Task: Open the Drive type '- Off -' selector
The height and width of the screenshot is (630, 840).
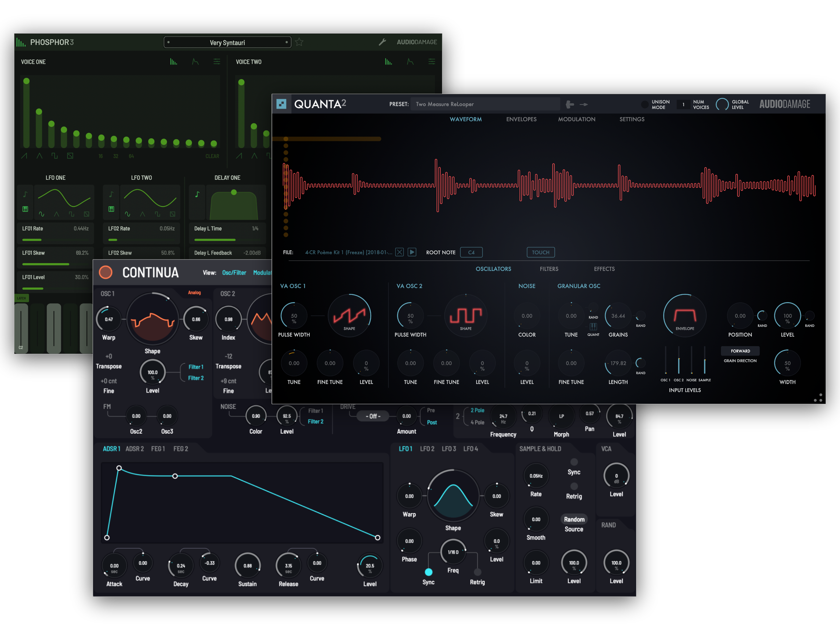Action: pyautogui.click(x=373, y=416)
